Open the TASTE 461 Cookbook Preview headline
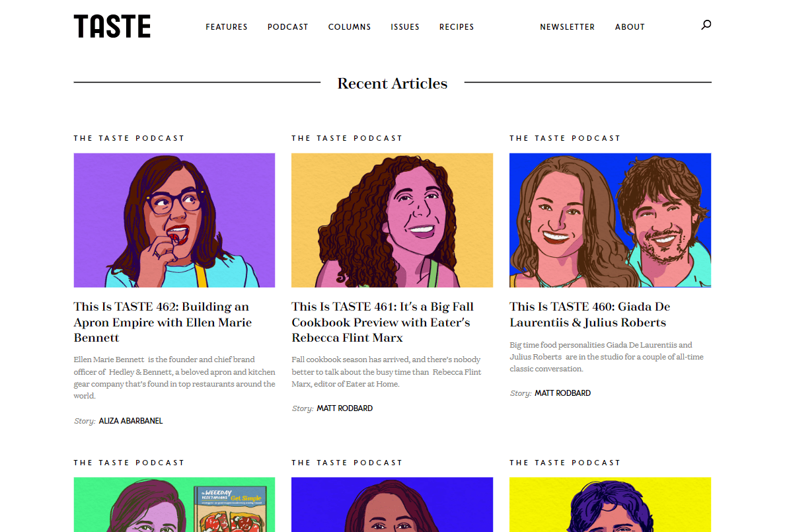This screenshot has height=532, width=785. [x=382, y=323]
